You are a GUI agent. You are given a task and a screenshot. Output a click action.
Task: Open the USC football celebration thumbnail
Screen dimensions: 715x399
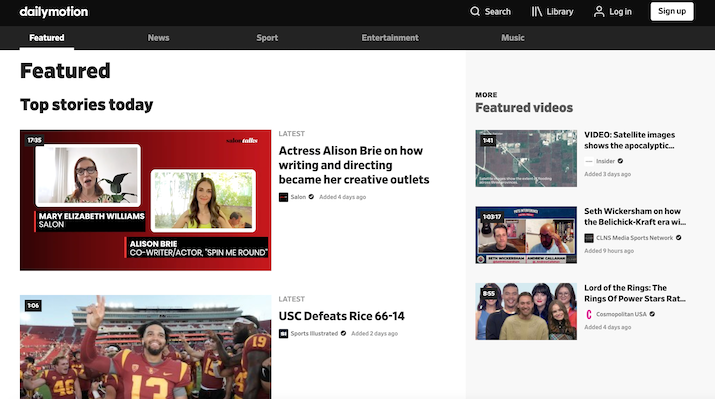coord(145,347)
